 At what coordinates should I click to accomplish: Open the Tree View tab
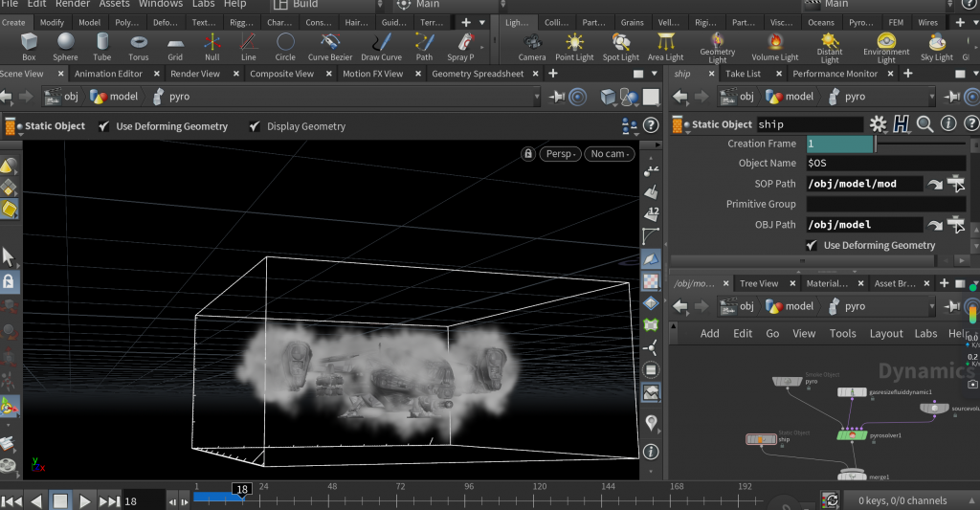(x=759, y=284)
